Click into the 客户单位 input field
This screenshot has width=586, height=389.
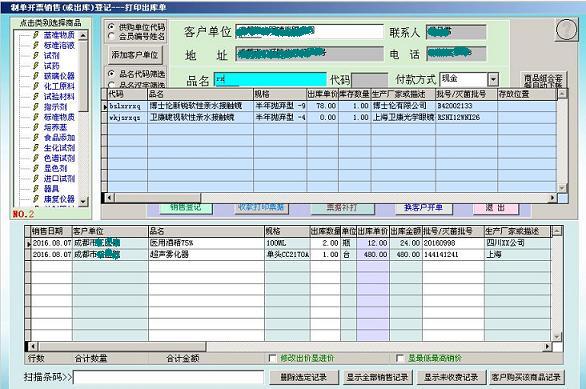click(x=309, y=32)
